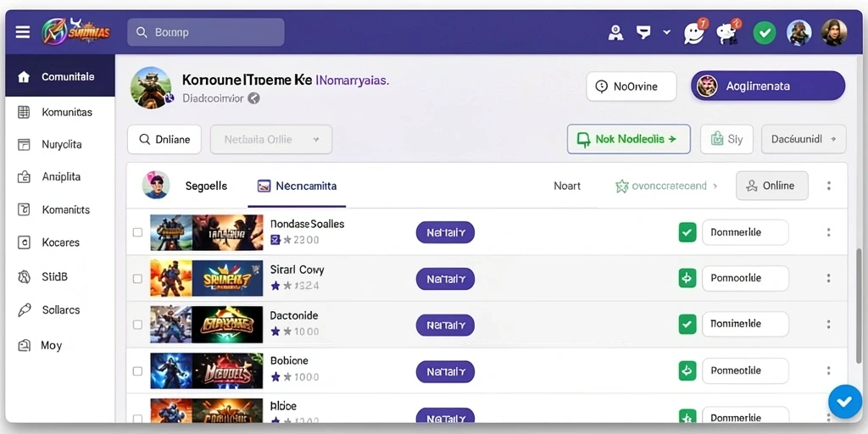Click the Aoglimenata purple button

pyautogui.click(x=768, y=86)
